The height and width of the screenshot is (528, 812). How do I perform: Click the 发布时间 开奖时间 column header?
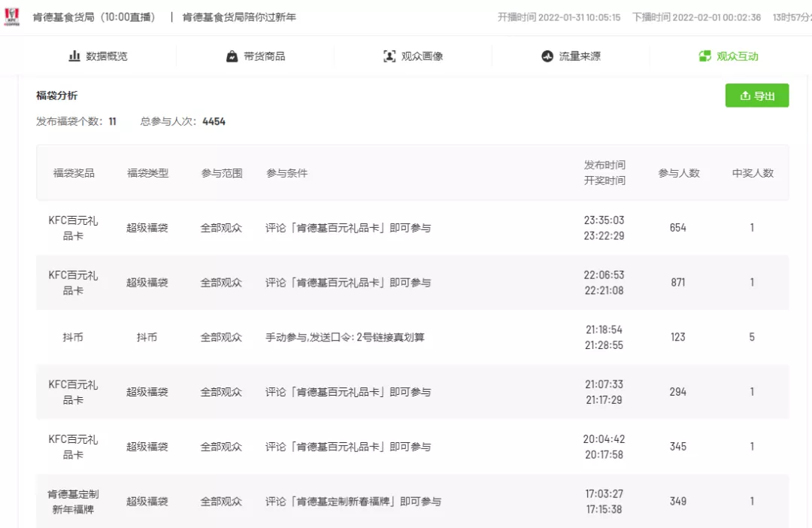pos(604,172)
